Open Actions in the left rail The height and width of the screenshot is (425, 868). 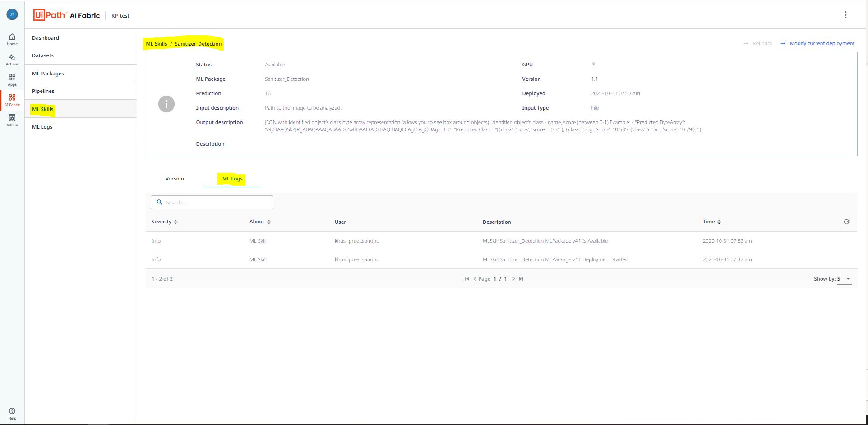tap(12, 60)
